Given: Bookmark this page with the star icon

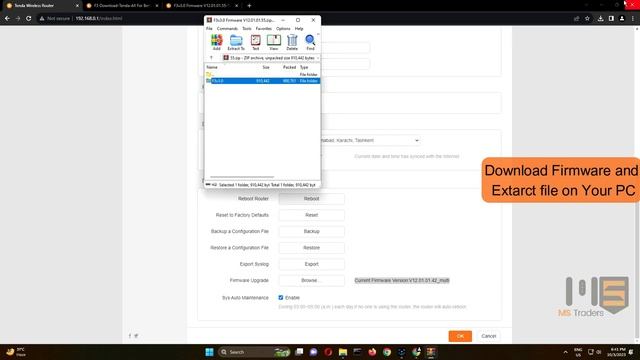Looking at the screenshot, I should 587,18.
